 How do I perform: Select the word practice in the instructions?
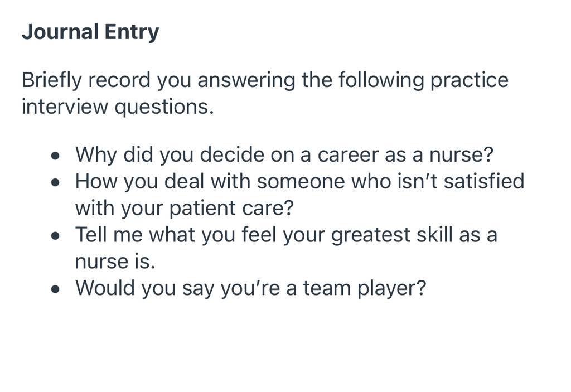470,80
